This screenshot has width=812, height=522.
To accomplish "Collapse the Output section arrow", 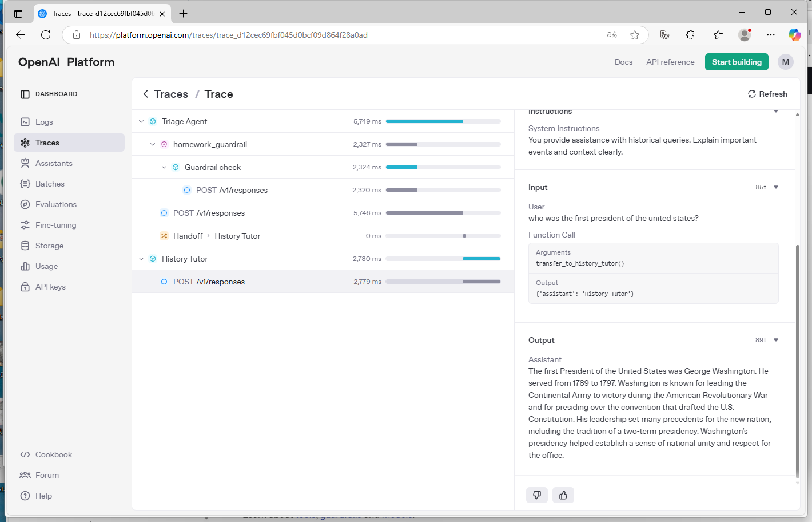I will coord(776,340).
